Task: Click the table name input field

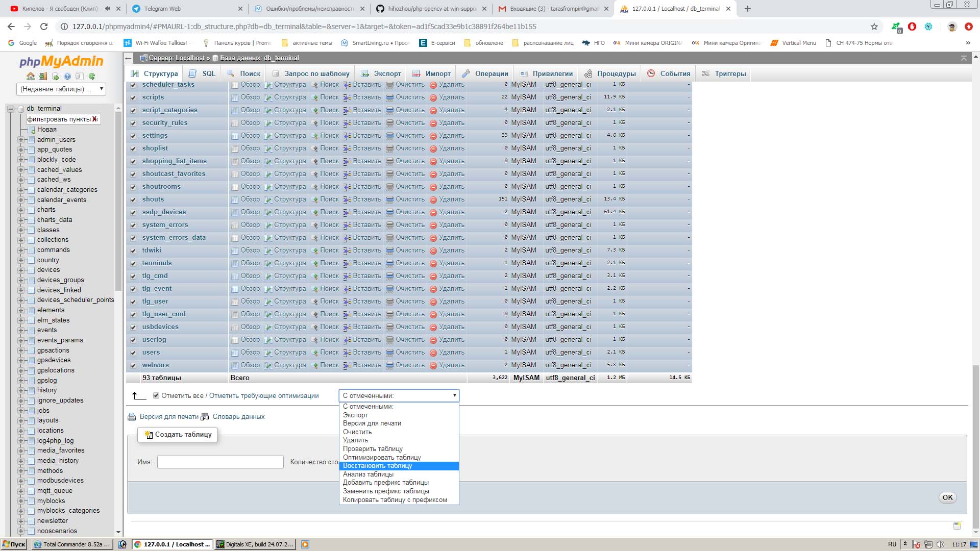Action: pyautogui.click(x=220, y=462)
